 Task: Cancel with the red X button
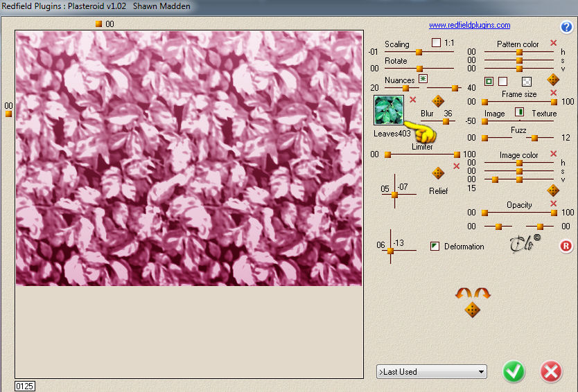pos(552,371)
